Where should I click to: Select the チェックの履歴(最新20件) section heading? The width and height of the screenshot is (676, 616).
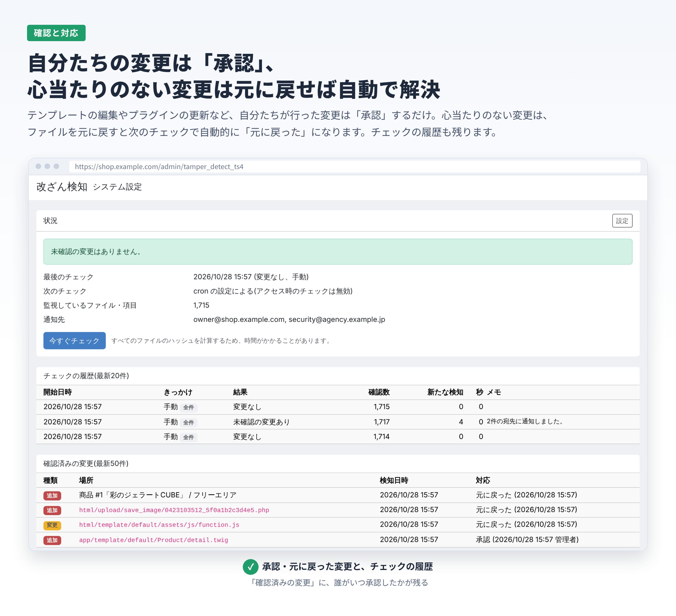pyautogui.click(x=86, y=376)
